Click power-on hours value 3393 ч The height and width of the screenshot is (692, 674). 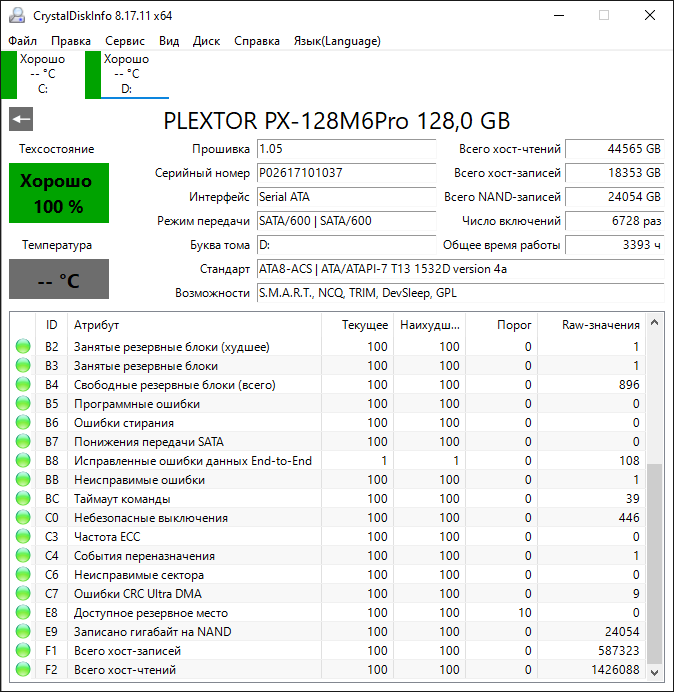point(614,244)
